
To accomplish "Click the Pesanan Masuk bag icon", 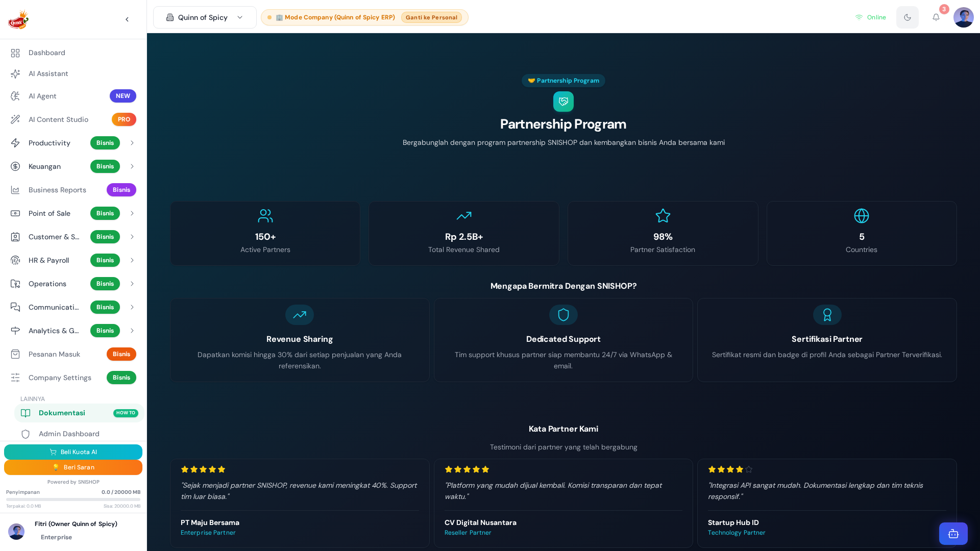I will point(15,354).
